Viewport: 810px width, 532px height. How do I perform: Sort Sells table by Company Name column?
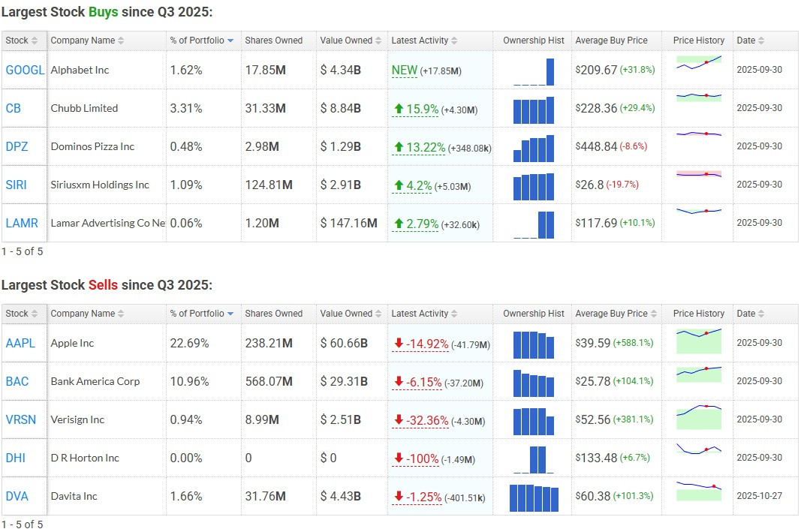point(83,314)
